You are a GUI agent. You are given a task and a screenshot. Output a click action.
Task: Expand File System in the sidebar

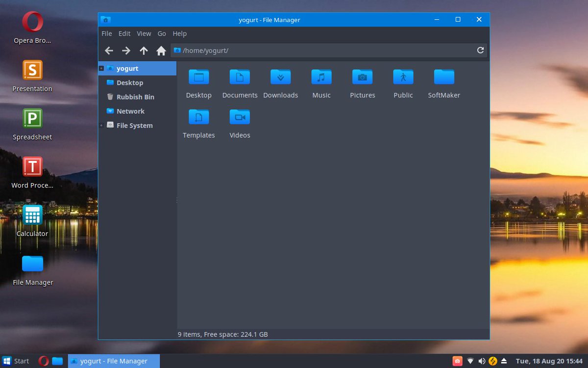click(x=102, y=125)
